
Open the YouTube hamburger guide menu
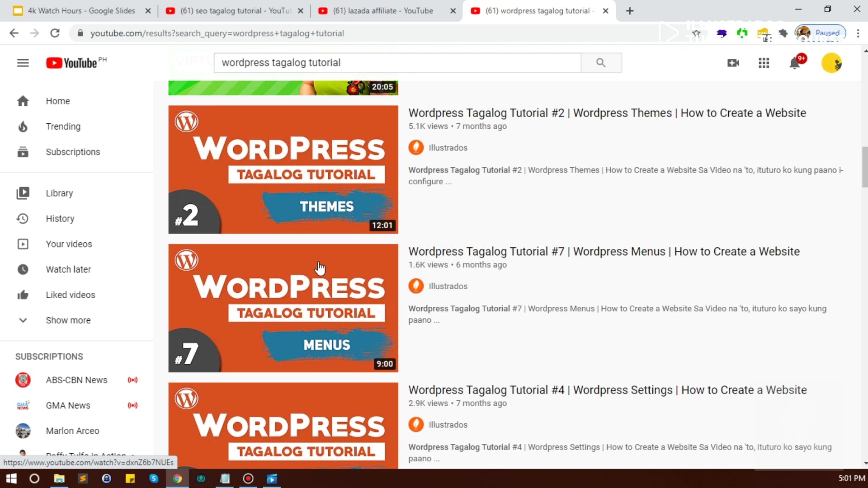(x=23, y=63)
